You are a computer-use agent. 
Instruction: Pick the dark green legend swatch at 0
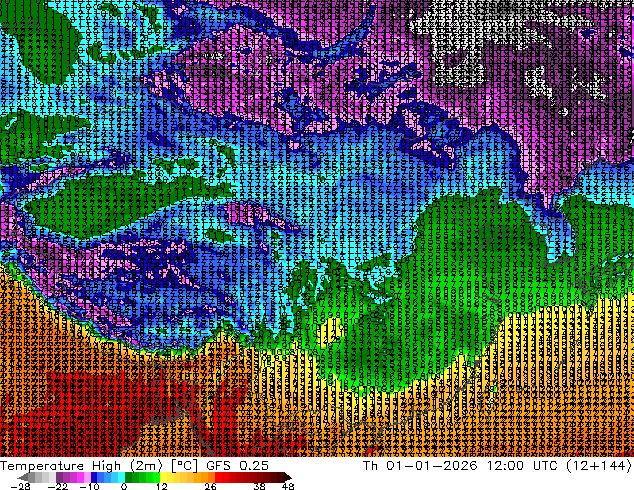tap(128, 477)
